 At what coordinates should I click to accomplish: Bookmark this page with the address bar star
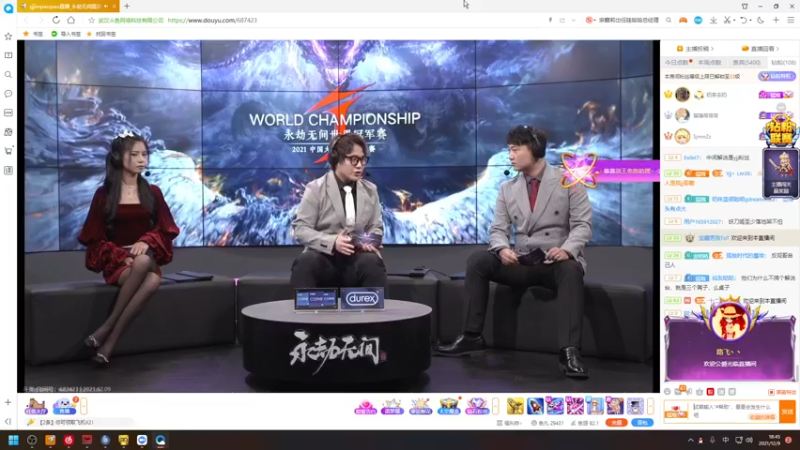(91, 20)
